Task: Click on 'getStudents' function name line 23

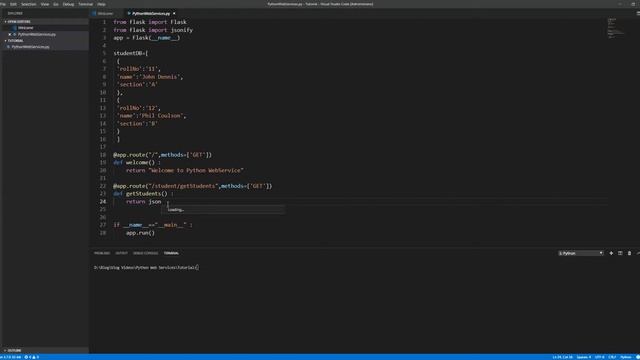Action: tap(144, 194)
